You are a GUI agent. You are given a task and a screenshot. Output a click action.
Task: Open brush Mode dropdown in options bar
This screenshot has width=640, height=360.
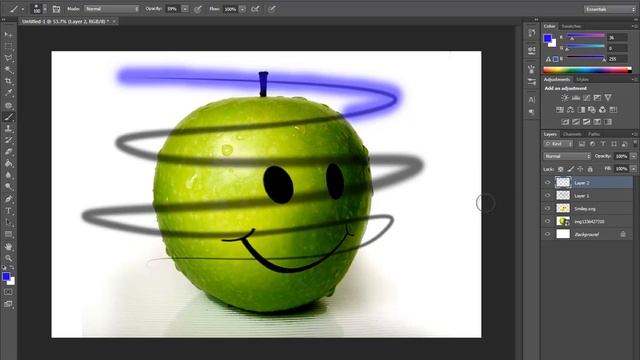[111, 9]
